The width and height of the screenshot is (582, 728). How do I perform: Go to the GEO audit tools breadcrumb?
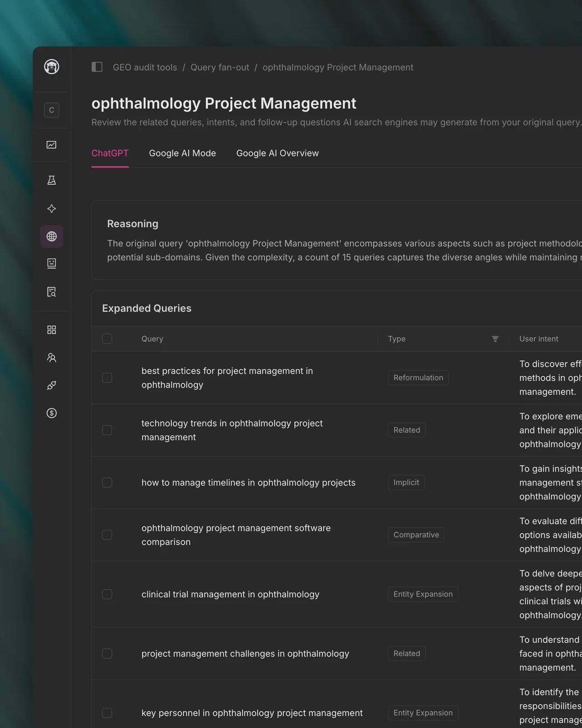(x=145, y=67)
